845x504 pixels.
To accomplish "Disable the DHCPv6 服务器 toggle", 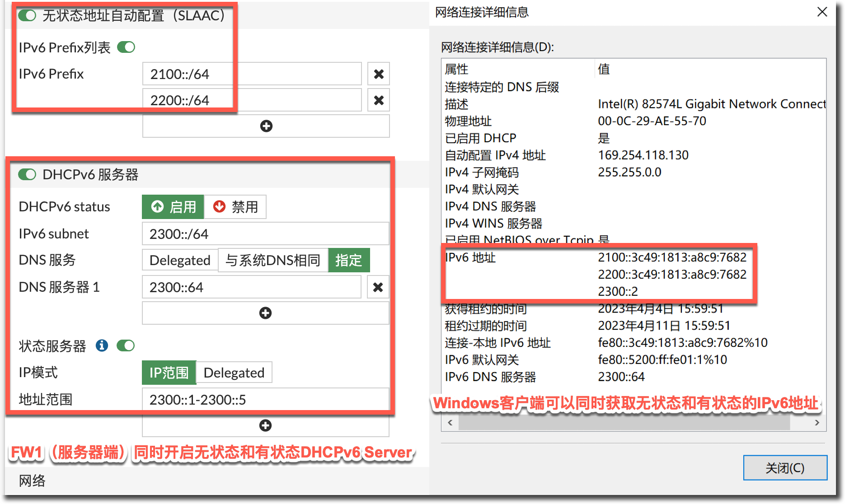I will point(27,175).
